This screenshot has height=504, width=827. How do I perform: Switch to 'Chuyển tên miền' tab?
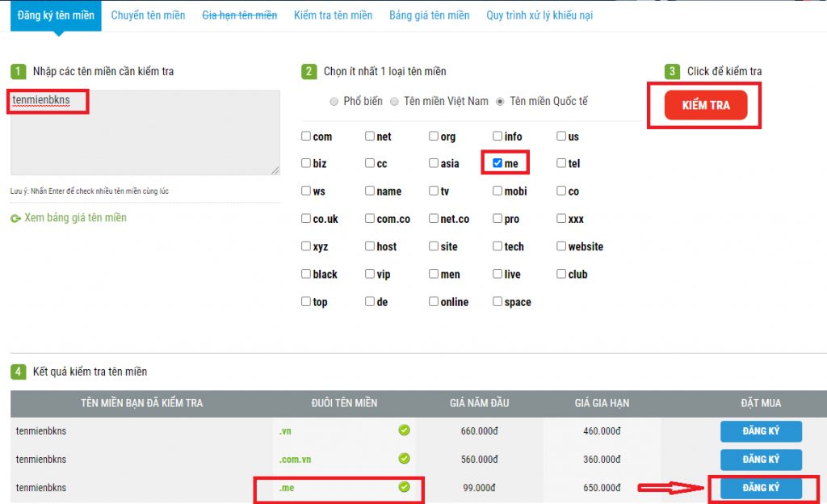[148, 15]
